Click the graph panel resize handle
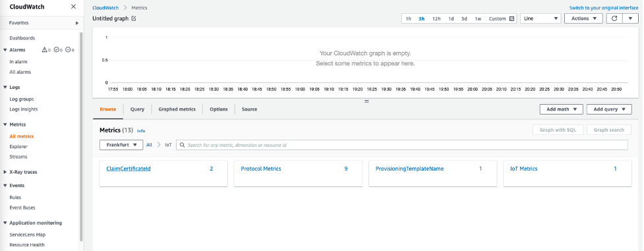644x251 pixels. (x=366, y=101)
